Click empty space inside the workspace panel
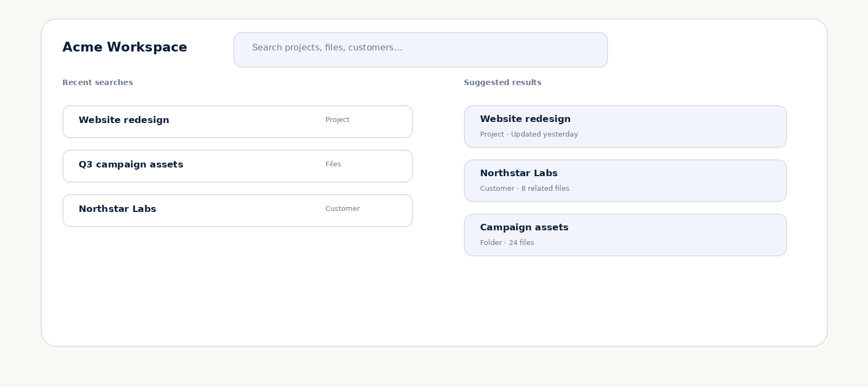This screenshot has height=387, width=868. [434, 304]
